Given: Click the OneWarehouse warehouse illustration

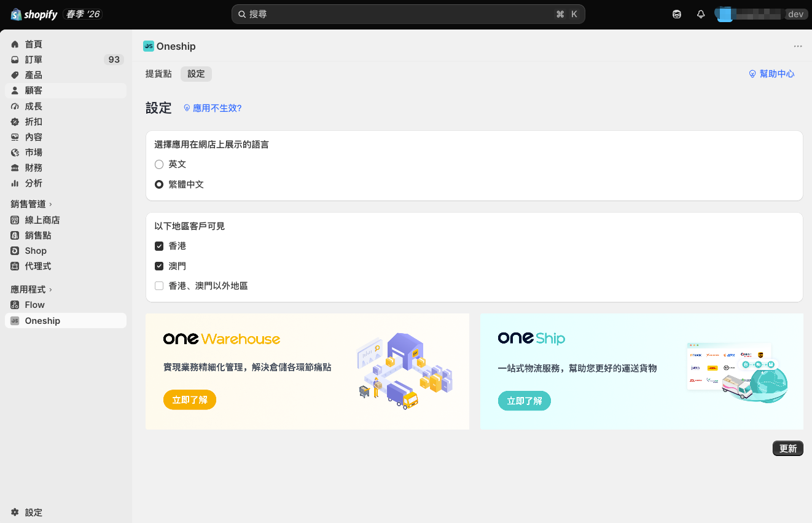Looking at the screenshot, I should click(x=404, y=371).
